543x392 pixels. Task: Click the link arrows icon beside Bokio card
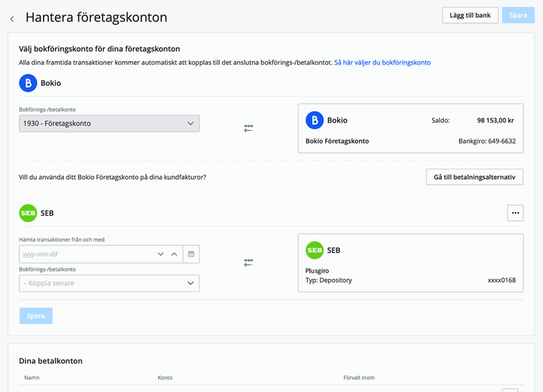(248, 128)
